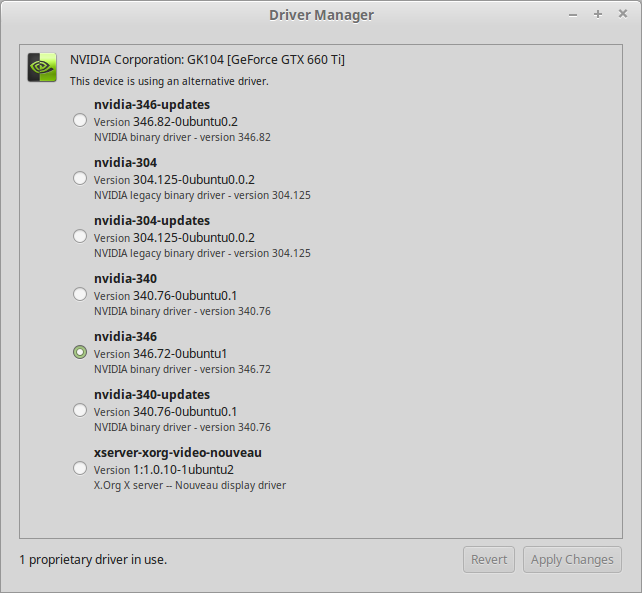Click the 'xserver-xorg-video-nouveau' driver name

pos(178,453)
